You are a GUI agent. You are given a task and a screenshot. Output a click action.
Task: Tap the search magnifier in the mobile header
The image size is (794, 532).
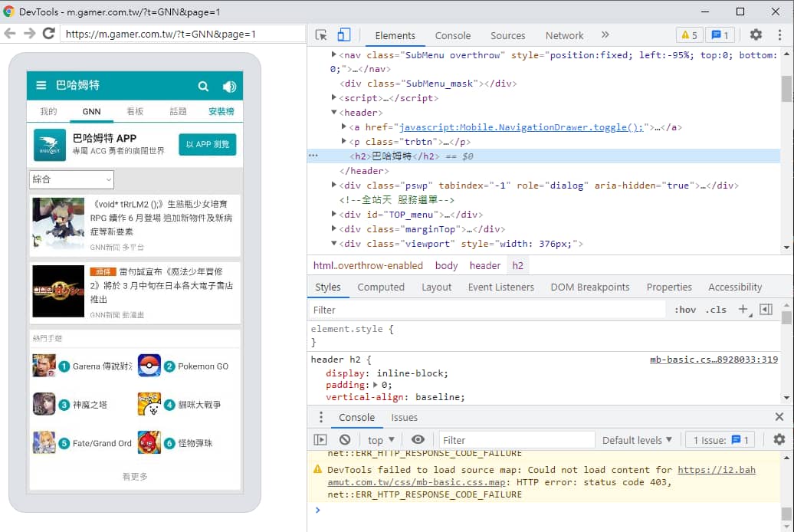tap(203, 86)
